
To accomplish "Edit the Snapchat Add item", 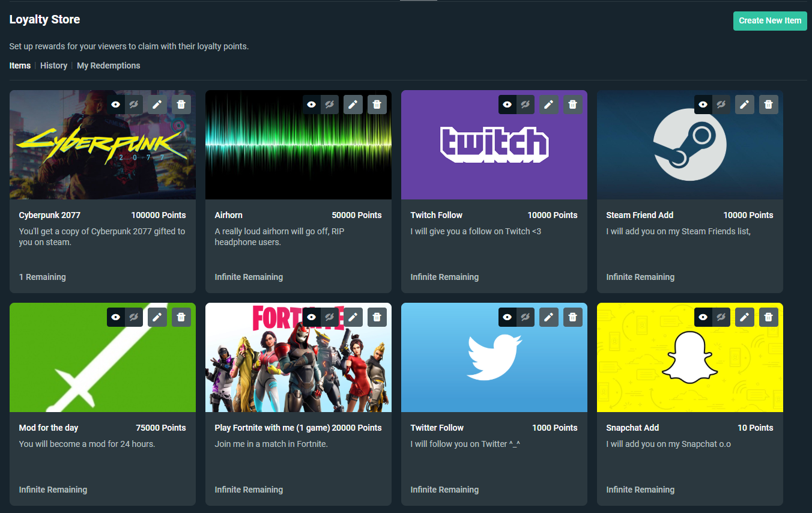I will [x=745, y=317].
